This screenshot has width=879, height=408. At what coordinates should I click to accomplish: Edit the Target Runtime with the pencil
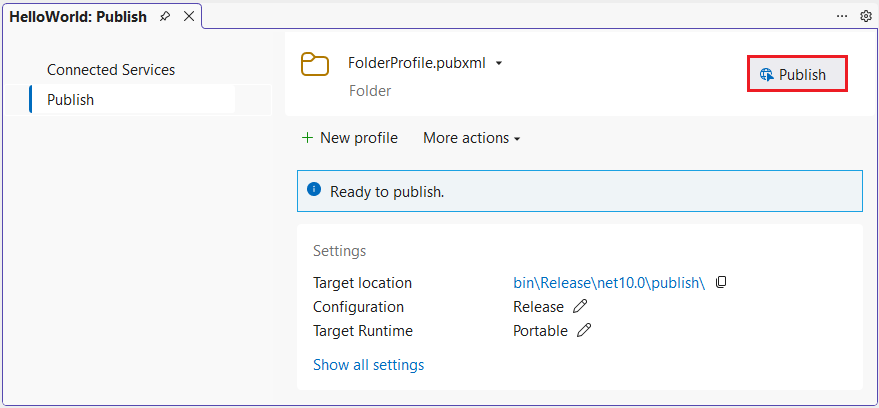[x=584, y=331]
